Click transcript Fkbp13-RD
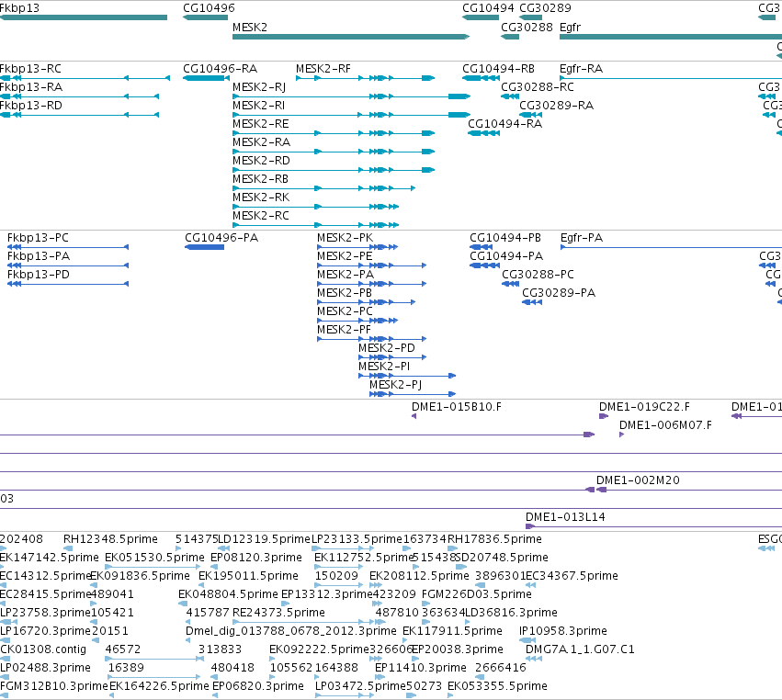This screenshot has width=782, height=700. (31, 106)
